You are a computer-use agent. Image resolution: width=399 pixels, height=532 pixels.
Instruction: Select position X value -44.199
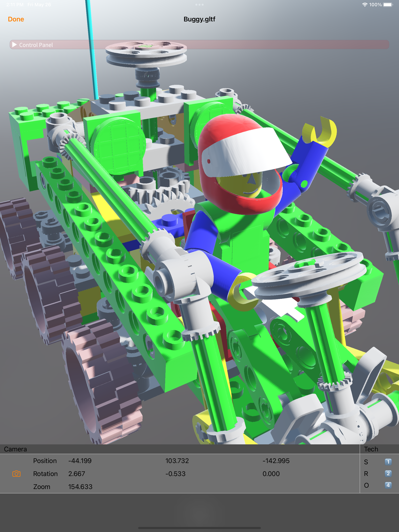coord(80,461)
